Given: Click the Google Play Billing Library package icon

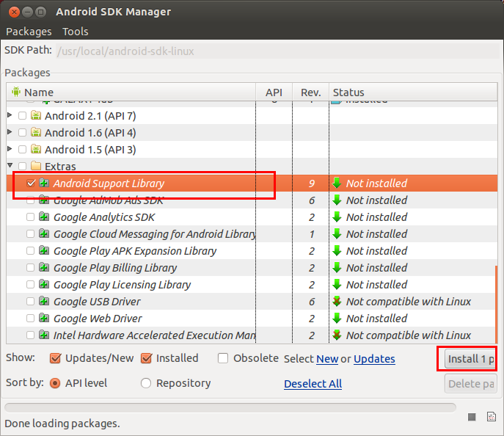Looking at the screenshot, I should [x=44, y=267].
